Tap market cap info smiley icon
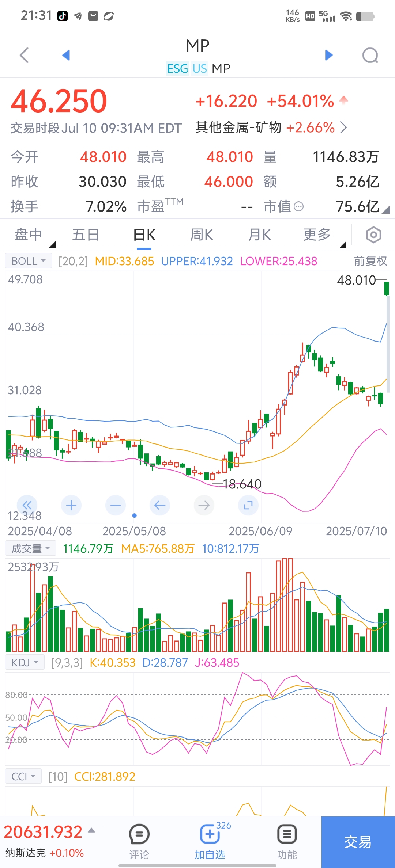 pos(299,207)
